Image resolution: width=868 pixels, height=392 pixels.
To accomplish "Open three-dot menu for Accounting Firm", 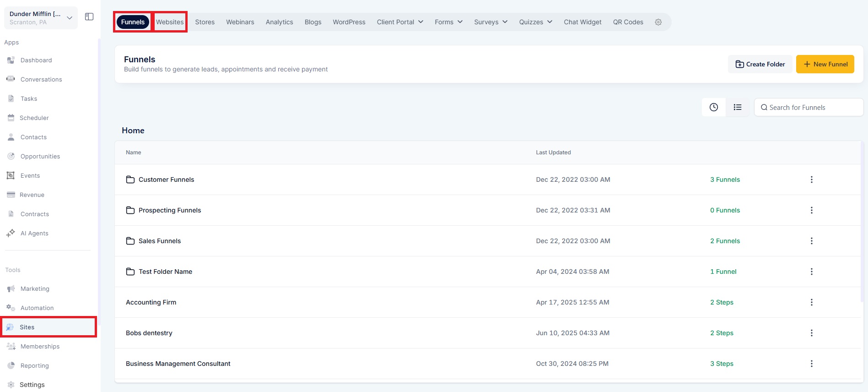I will tap(811, 302).
